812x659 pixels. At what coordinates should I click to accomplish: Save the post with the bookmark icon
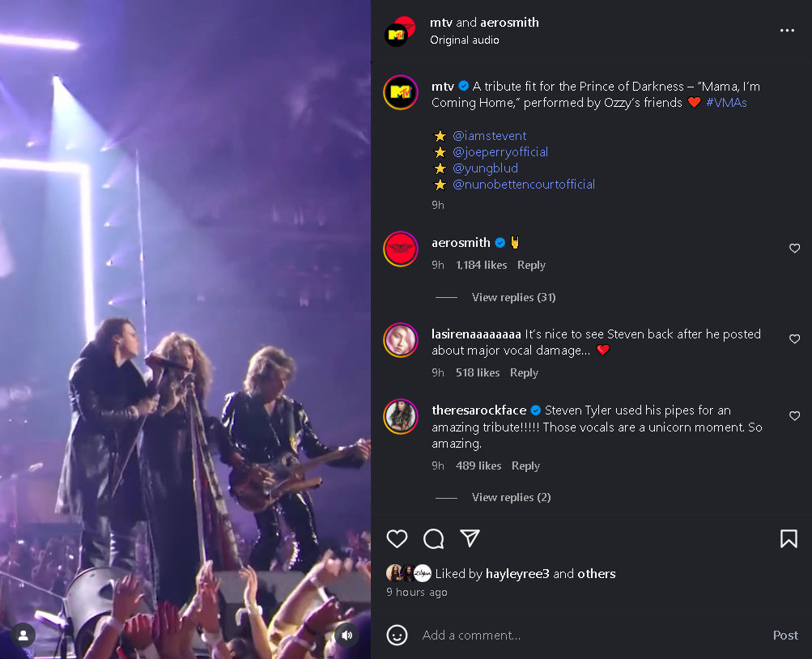point(789,538)
